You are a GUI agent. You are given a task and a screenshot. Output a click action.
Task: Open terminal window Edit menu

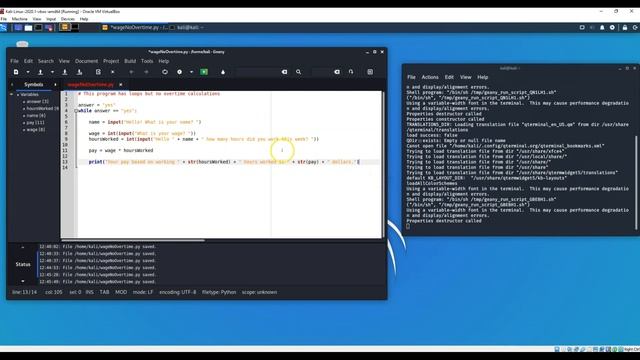(449, 77)
